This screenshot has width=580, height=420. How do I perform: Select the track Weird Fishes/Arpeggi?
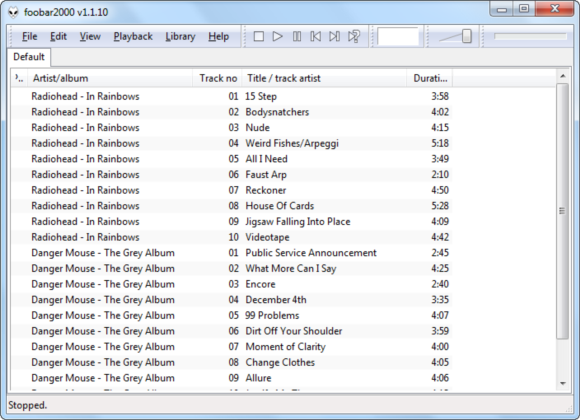point(231,143)
